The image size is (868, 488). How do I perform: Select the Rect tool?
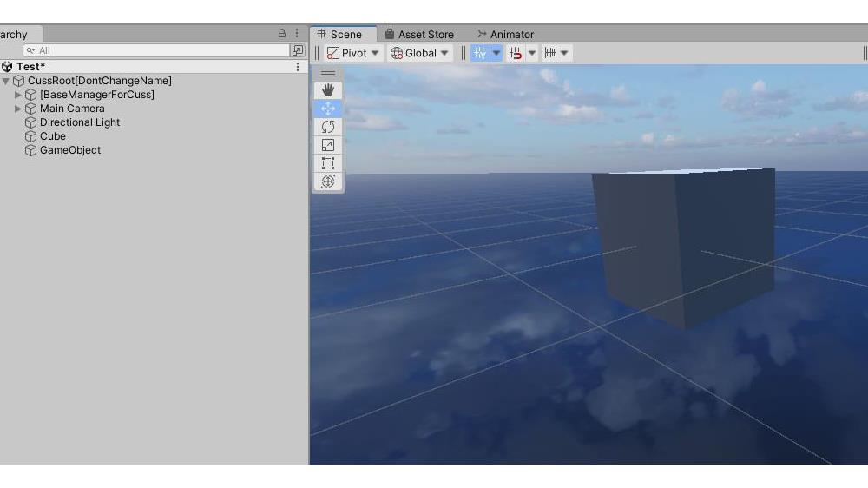(x=327, y=163)
